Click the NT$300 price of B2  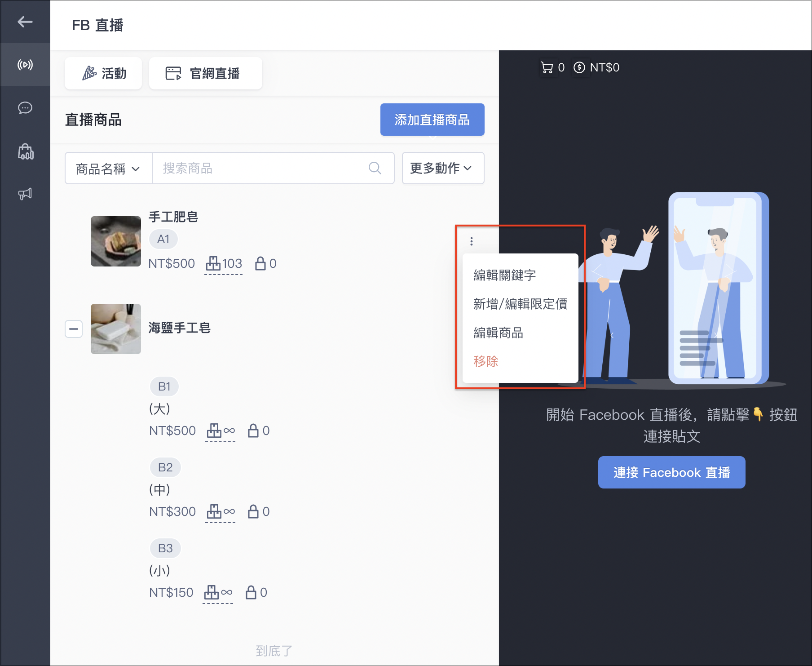(x=172, y=511)
